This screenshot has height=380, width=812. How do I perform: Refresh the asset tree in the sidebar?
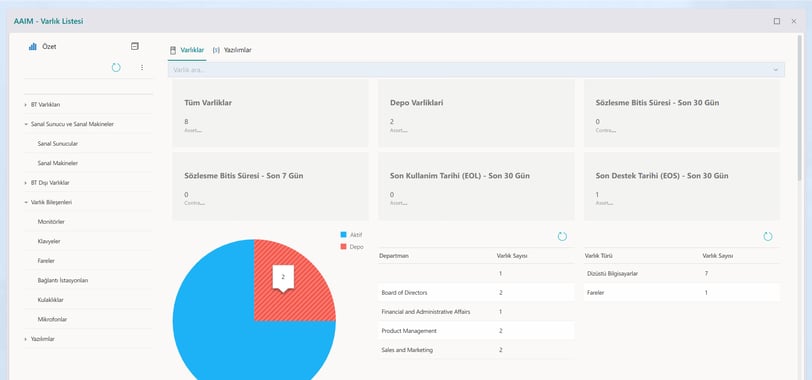click(116, 67)
